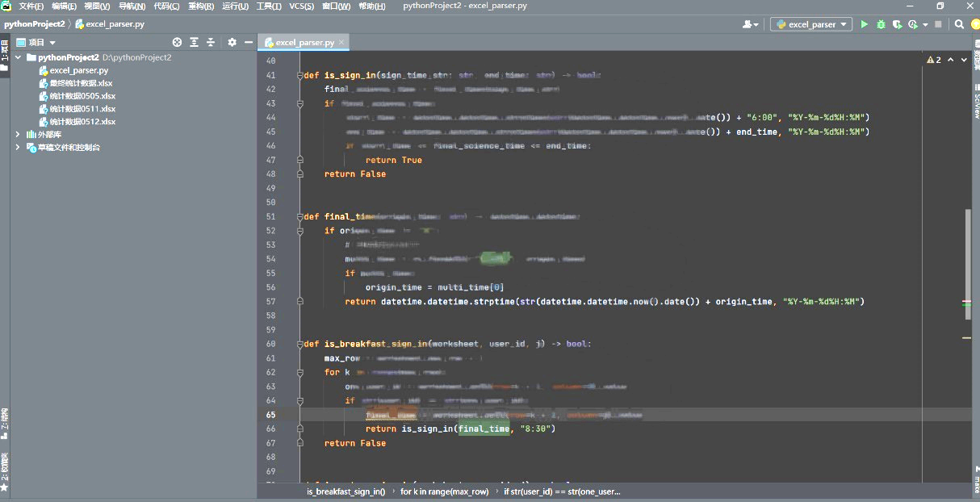This screenshot has width=980, height=502.
Task: Click the search everywhere magnifier icon
Action: (x=960, y=24)
